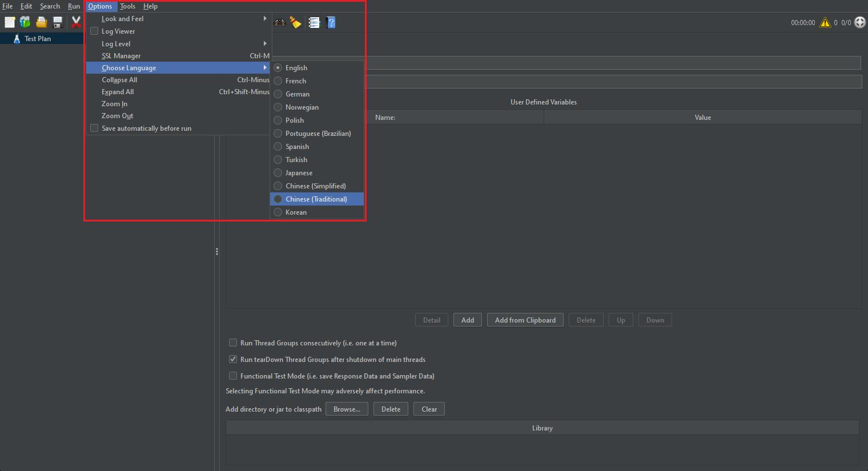Click the Detail button
Viewport: 868px width, 471px height.
(x=432, y=320)
